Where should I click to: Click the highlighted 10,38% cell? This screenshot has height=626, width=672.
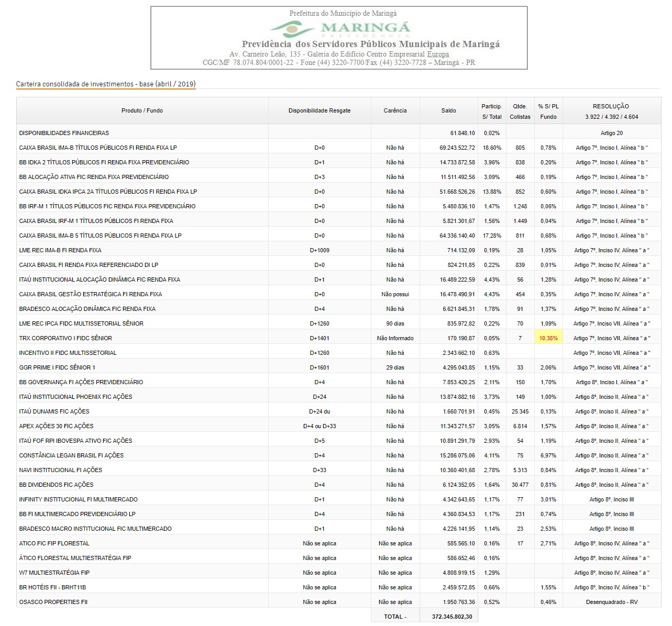coord(548,338)
